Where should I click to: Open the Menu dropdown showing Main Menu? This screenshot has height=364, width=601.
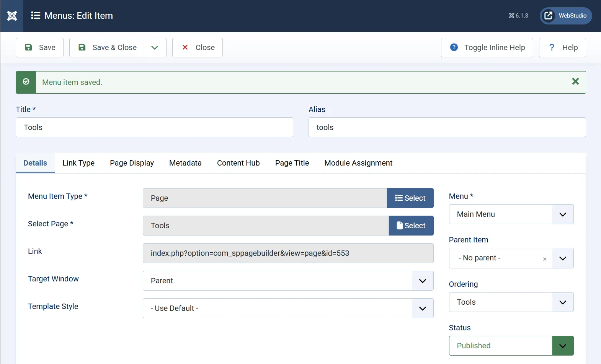click(x=511, y=214)
